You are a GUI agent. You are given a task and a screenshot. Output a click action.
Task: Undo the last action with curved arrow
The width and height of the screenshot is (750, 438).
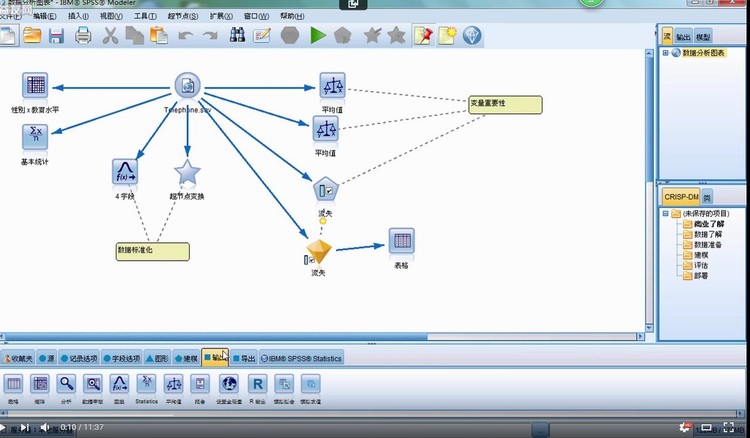click(185, 35)
